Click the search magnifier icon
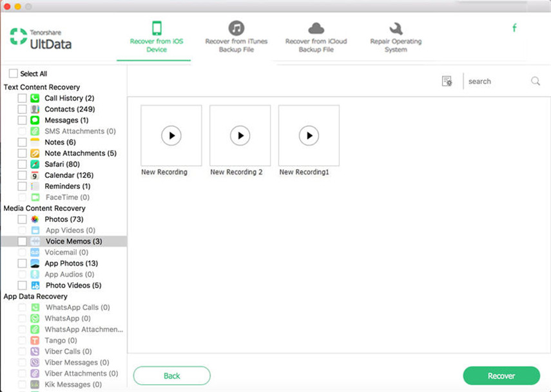 [x=536, y=81]
